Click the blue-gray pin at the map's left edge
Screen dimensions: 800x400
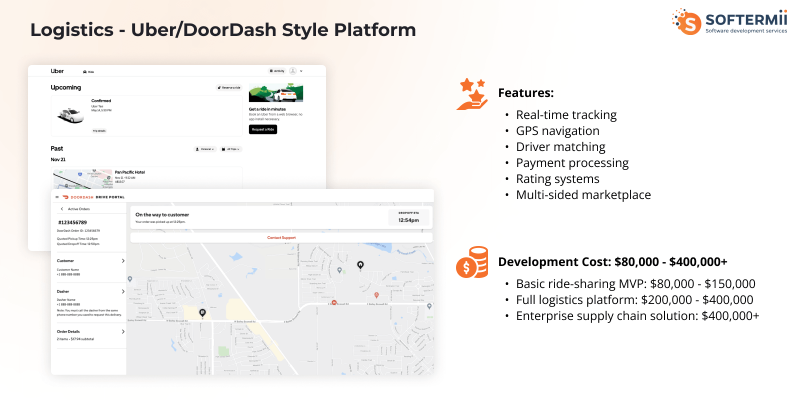point(130,279)
